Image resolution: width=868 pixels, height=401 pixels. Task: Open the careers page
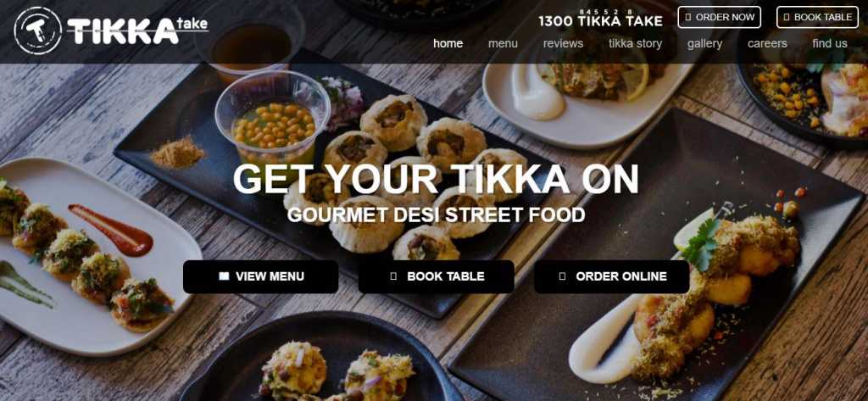(x=767, y=43)
